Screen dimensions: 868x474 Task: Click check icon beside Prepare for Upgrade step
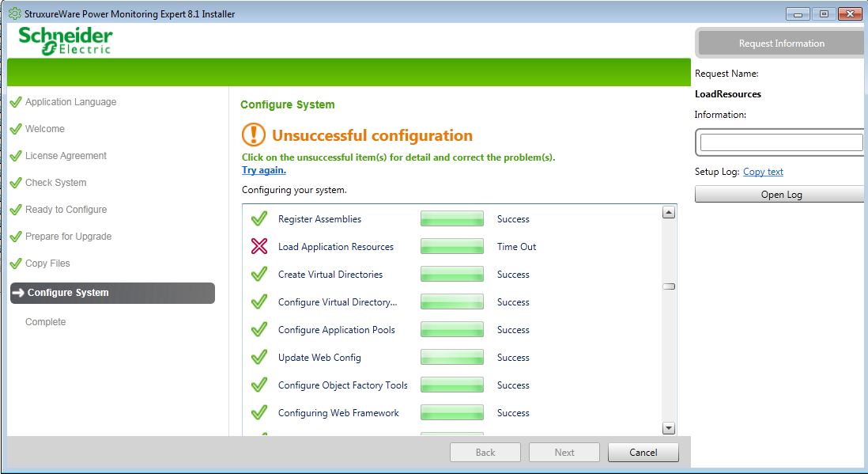pos(16,236)
